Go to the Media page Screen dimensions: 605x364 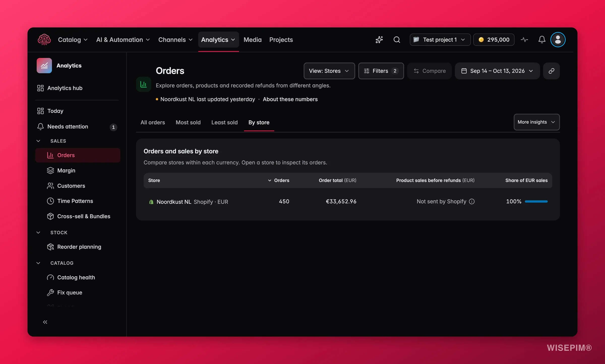click(x=253, y=40)
